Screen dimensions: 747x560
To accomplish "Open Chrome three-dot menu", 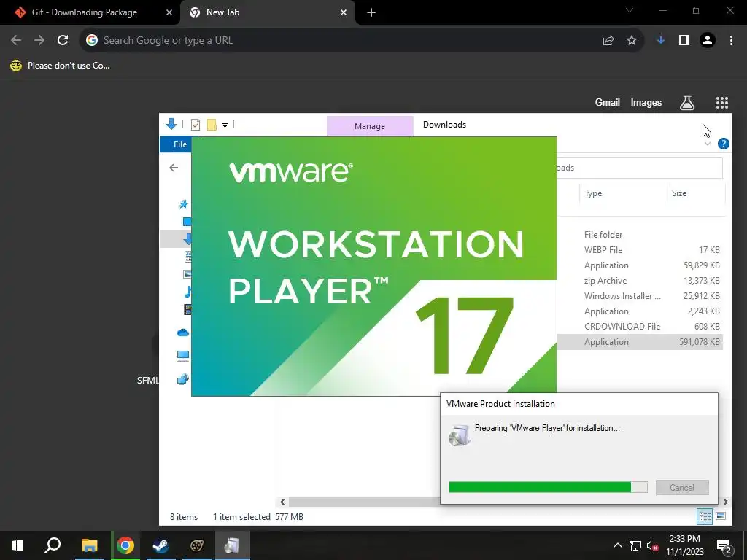I will 731,41.
